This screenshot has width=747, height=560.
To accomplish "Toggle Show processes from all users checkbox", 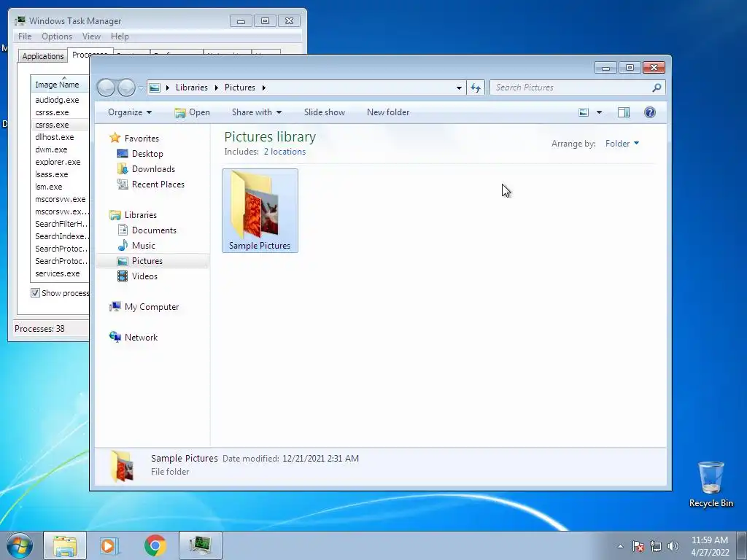I will [x=35, y=293].
